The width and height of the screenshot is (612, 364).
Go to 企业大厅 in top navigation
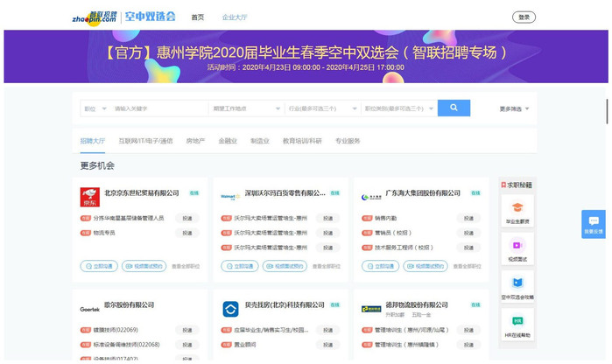235,17
